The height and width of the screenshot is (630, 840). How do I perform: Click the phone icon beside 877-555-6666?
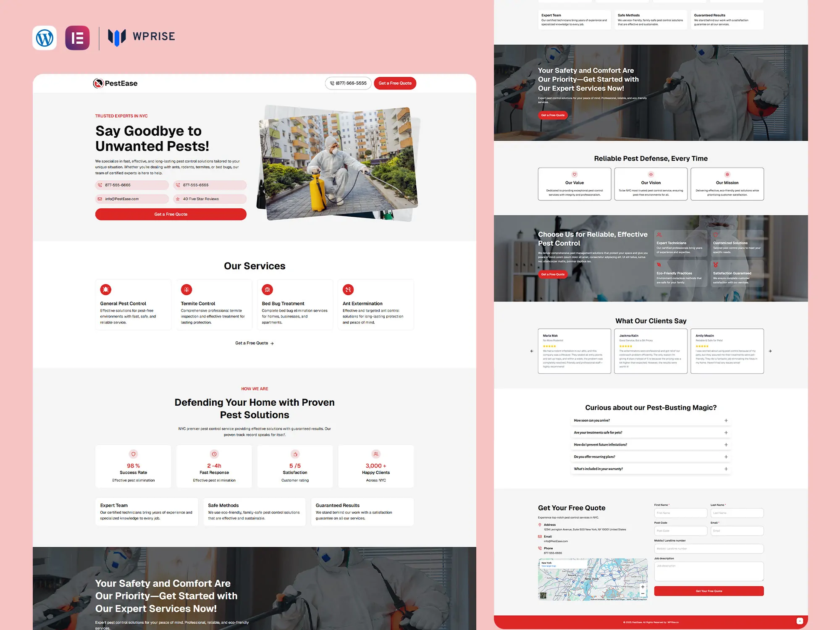tap(100, 185)
